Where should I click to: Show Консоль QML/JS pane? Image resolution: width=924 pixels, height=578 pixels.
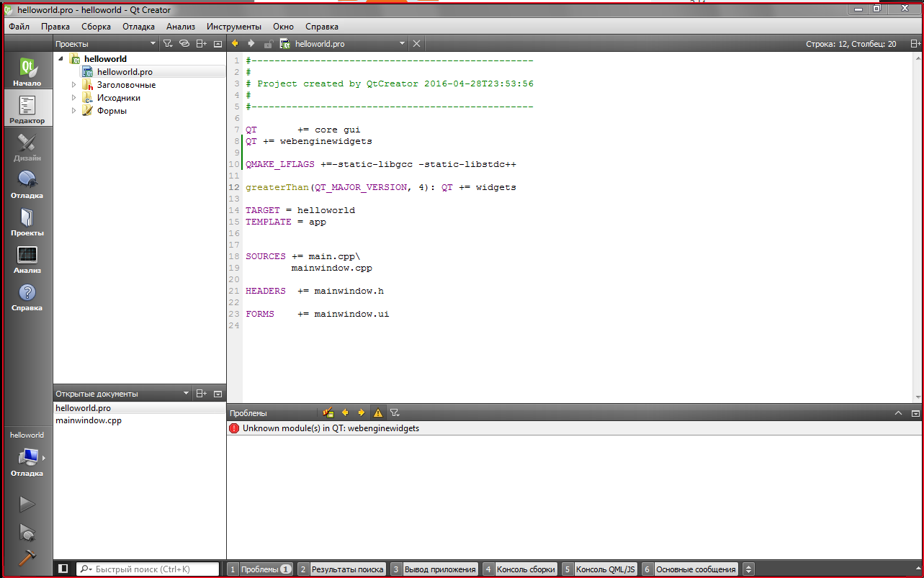pyautogui.click(x=600, y=569)
